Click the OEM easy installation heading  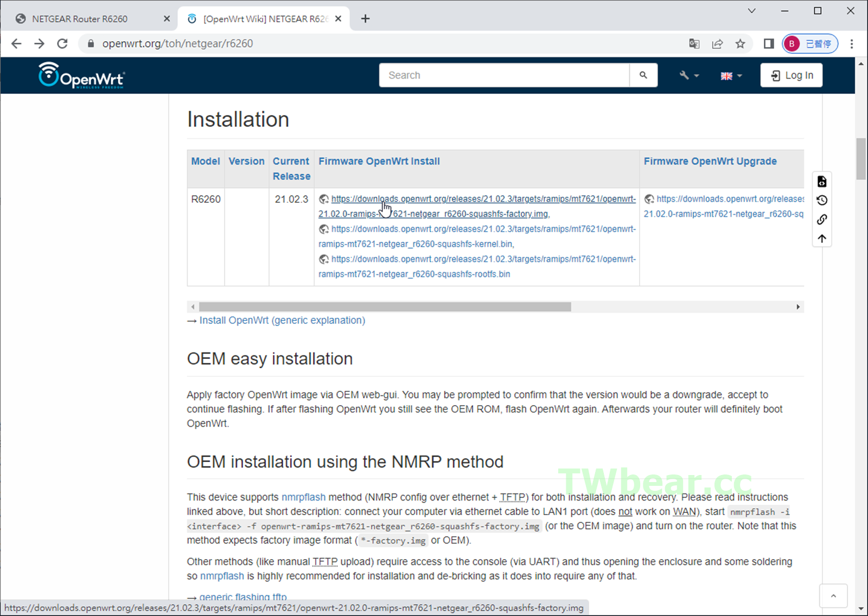(270, 358)
